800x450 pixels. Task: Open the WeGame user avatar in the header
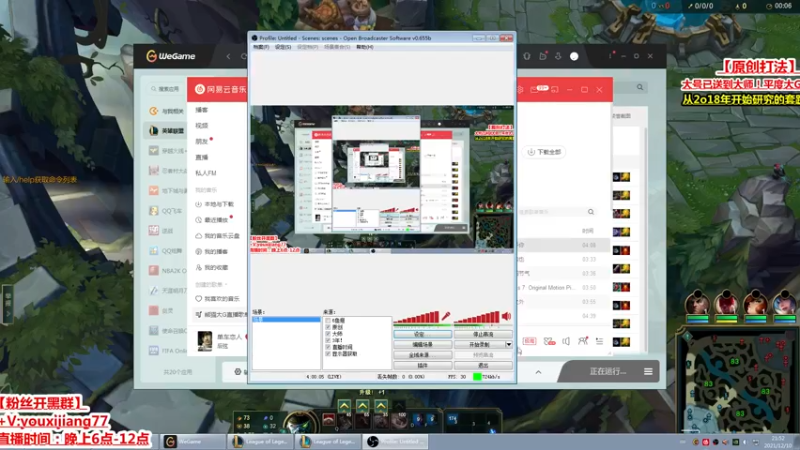[x=574, y=56]
